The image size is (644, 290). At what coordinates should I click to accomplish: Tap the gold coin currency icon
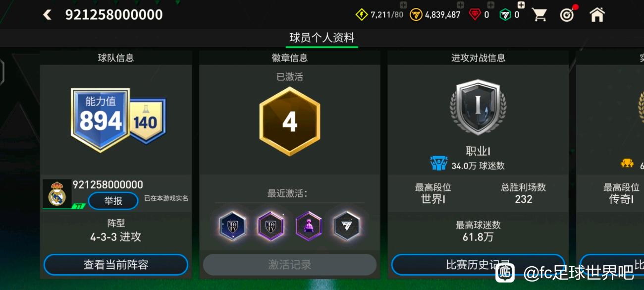[417, 15]
